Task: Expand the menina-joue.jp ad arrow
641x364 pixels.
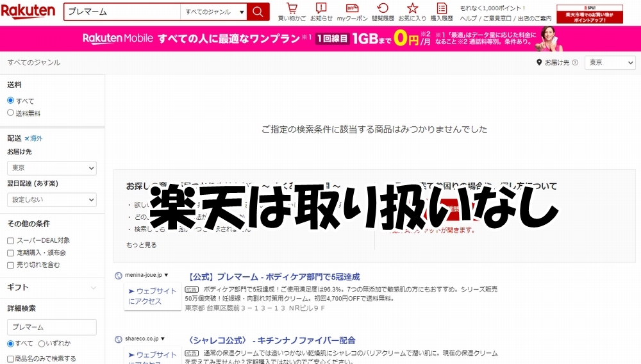Action: 167,276
